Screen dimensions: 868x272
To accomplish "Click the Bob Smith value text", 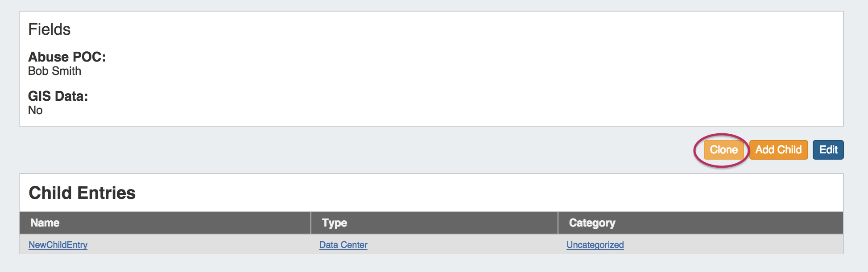I will point(54,71).
